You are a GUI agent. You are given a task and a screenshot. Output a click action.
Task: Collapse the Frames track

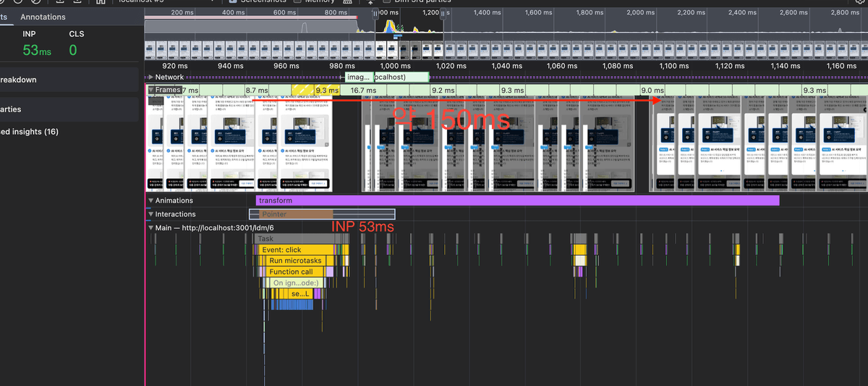point(150,90)
